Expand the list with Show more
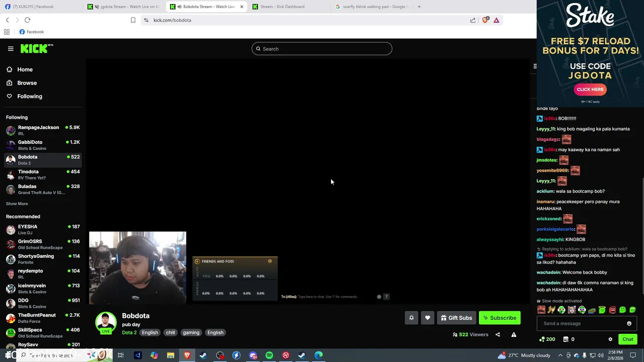 17,204
